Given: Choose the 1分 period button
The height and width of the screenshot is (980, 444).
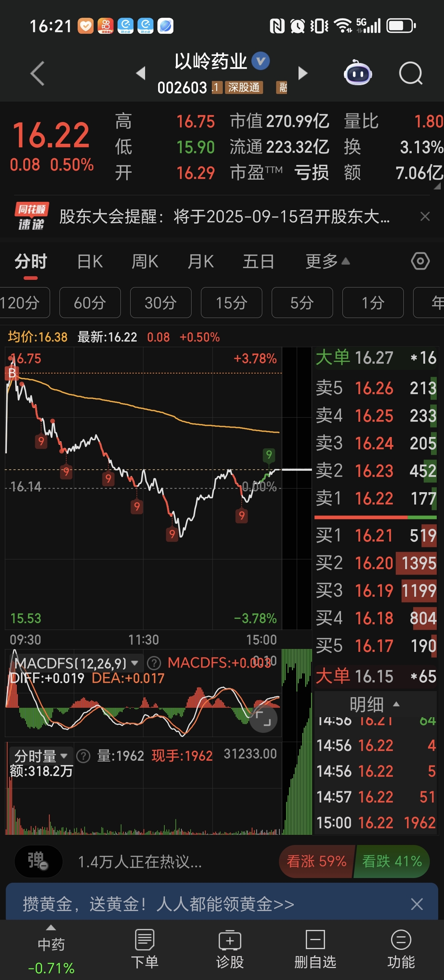Looking at the screenshot, I should coord(373,303).
